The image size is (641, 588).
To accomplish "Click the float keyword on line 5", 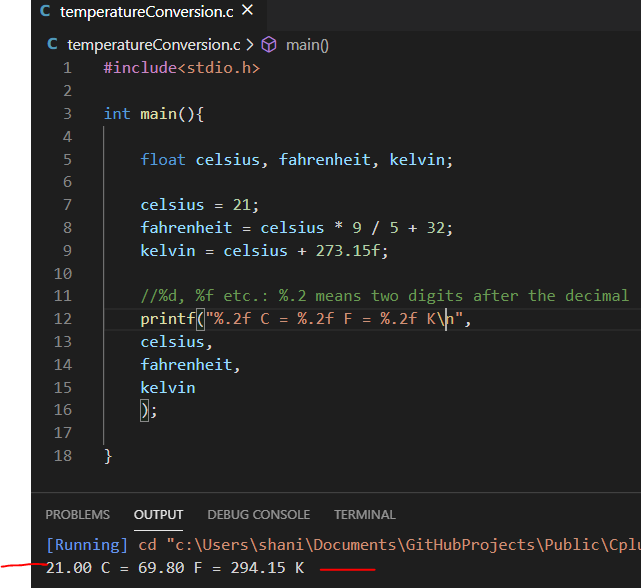I will pyautogui.click(x=162, y=159).
